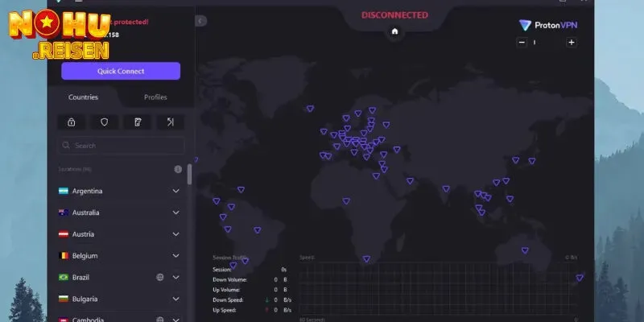Expand the Bulgaria server list
Screen dimensions: 644x322
[175, 299]
